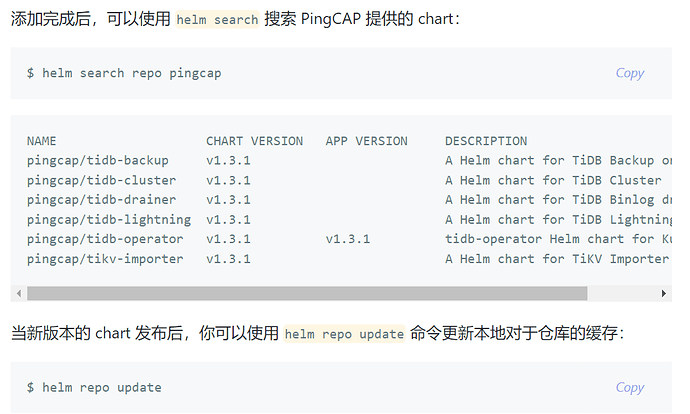Click the pingcap/tidb-drainer entry

pyautogui.click(x=101, y=200)
